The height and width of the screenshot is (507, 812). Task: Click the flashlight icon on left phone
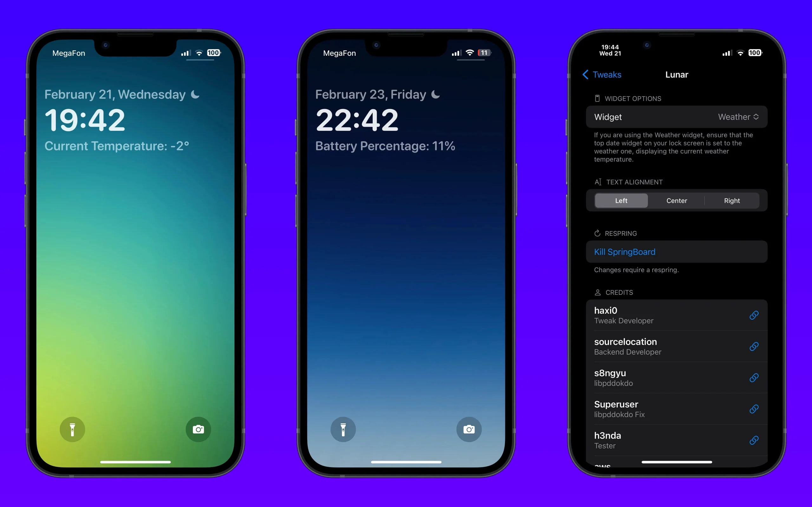(x=71, y=429)
